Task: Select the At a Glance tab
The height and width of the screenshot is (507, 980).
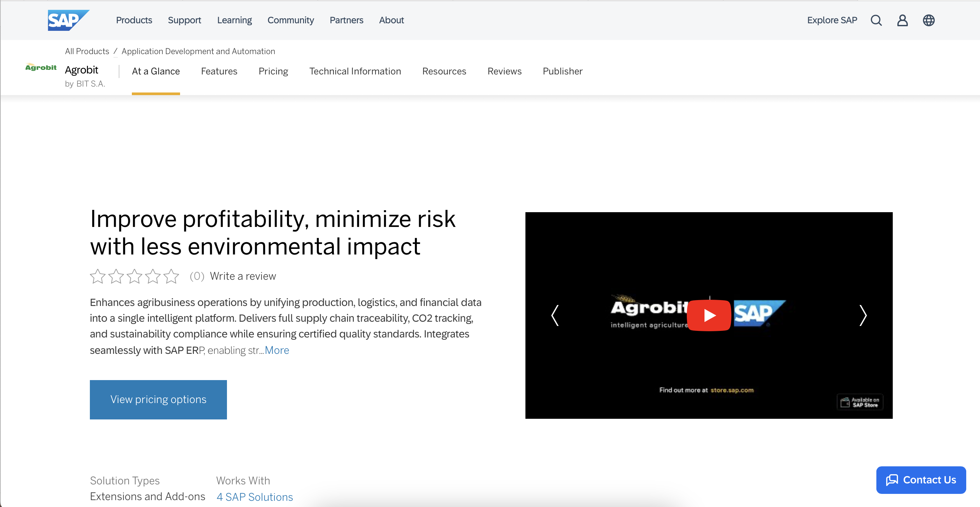Action: 156,71
